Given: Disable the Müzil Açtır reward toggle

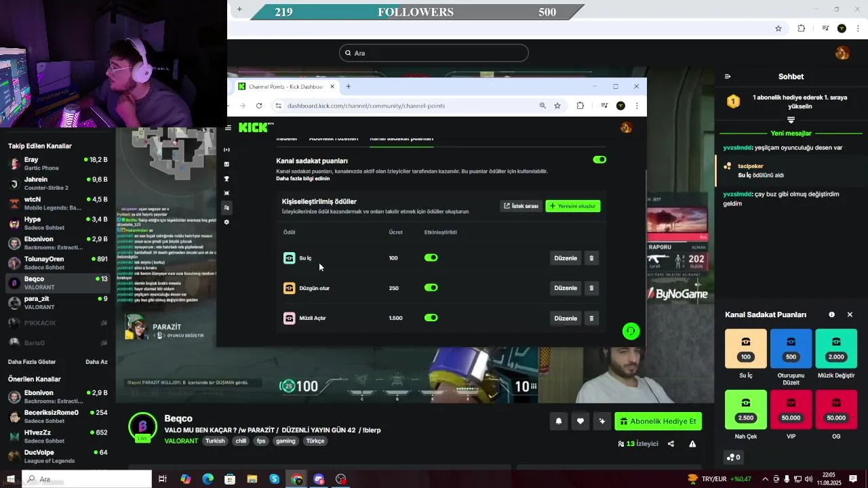Looking at the screenshot, I should pyautogui.click(x=431, y=318).
